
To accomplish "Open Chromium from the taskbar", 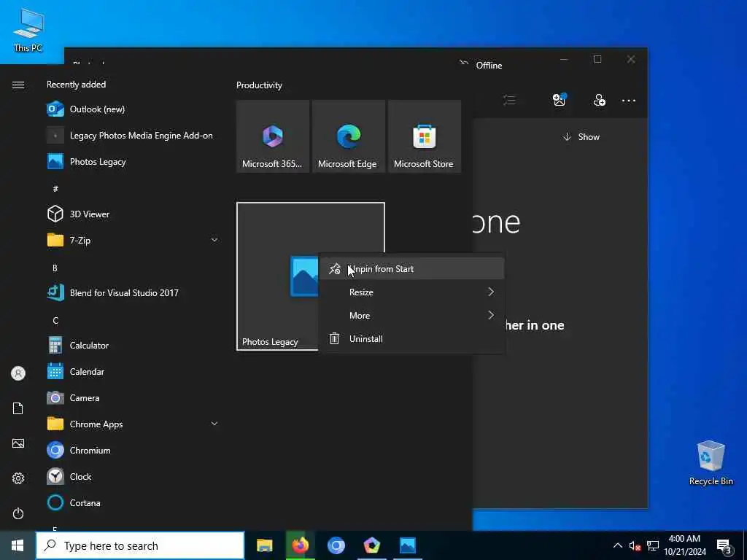I will coord(336,545).
